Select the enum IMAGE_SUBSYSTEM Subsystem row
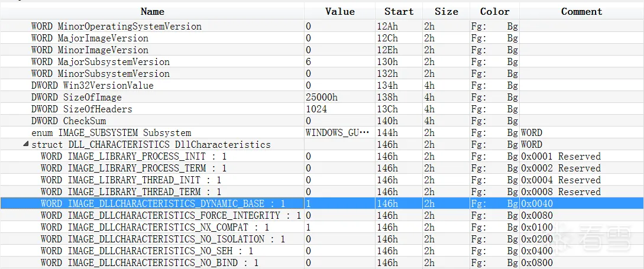The height and width of the screenshot is (269, 644). [x=111, y=132]
